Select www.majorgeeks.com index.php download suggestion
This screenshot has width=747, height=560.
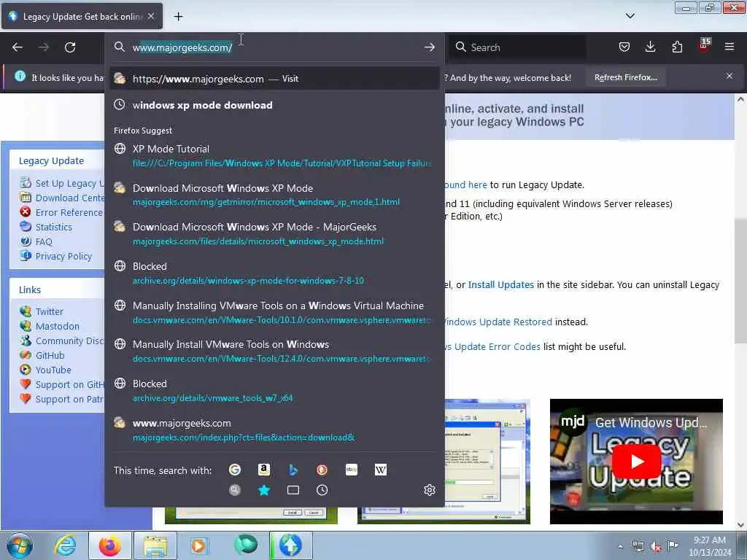[x=274, y=430]
